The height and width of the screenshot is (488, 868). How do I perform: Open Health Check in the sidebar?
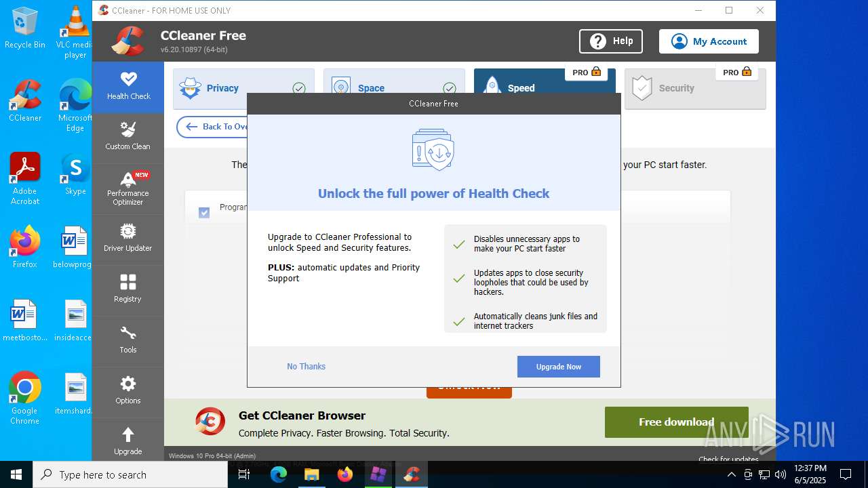pos(128,87)
